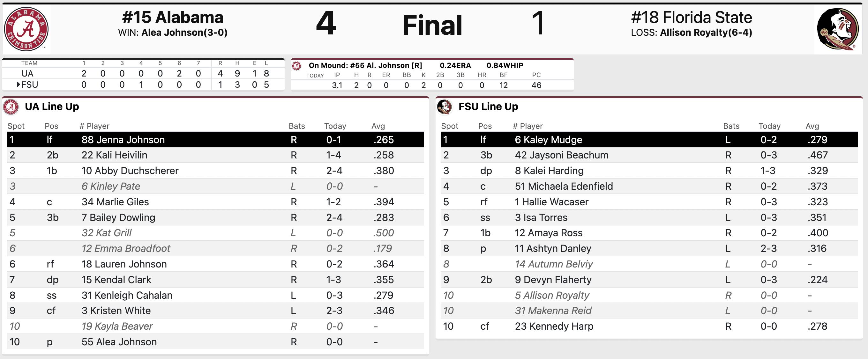The image size is (868, 359).
Task: Click Alabama icon beside UA Line Up
Action: click(x=11, y=107)
